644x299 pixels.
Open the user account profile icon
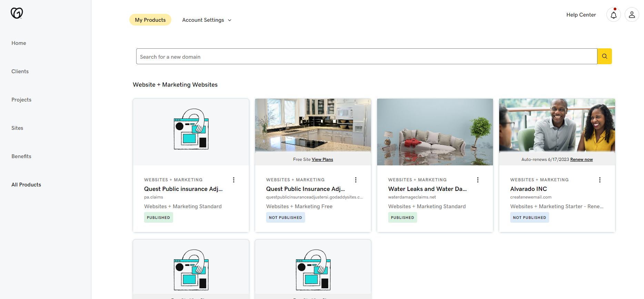[632, 15]
